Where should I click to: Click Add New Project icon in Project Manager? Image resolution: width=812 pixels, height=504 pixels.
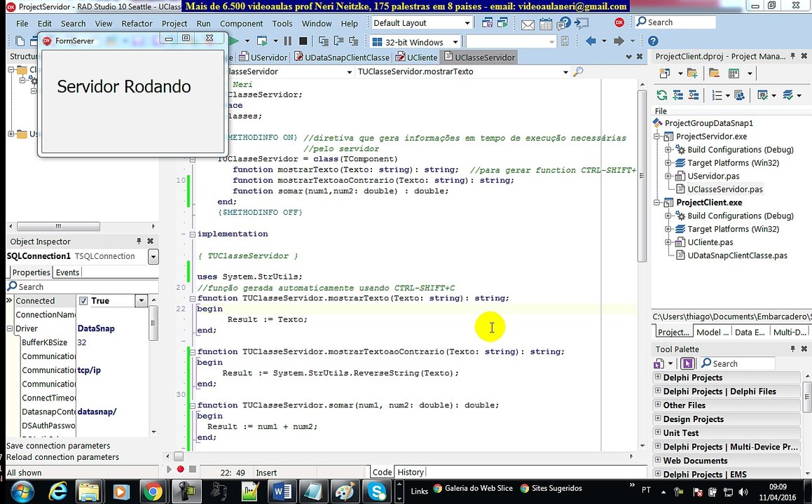point(665,73)
